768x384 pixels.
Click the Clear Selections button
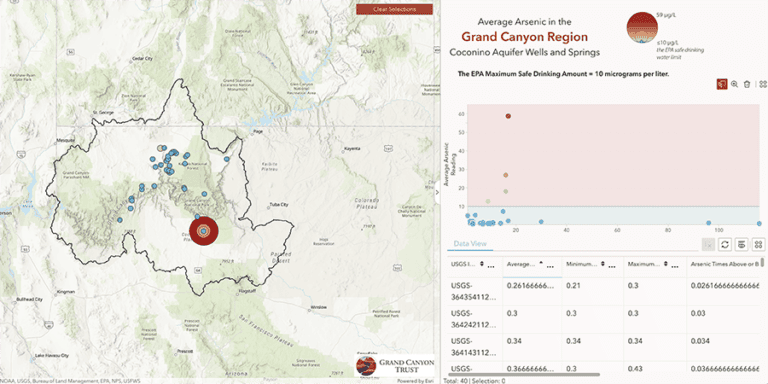point(394,9)
